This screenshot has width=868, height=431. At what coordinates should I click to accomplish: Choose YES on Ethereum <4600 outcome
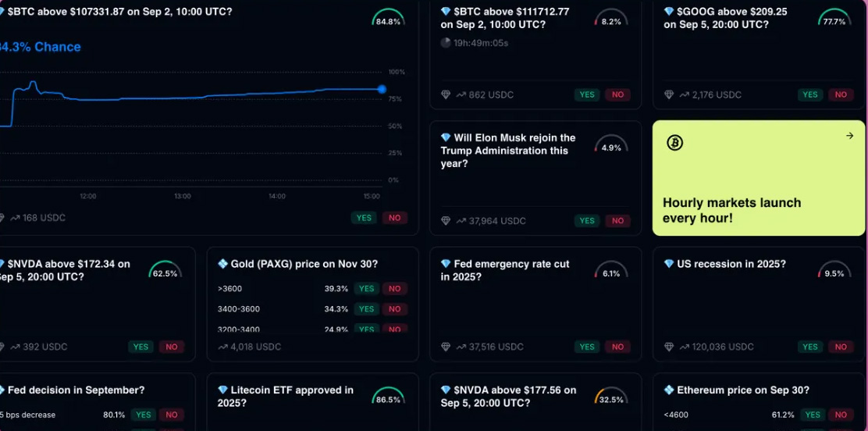pyautogui.click(x=813, y=415)
